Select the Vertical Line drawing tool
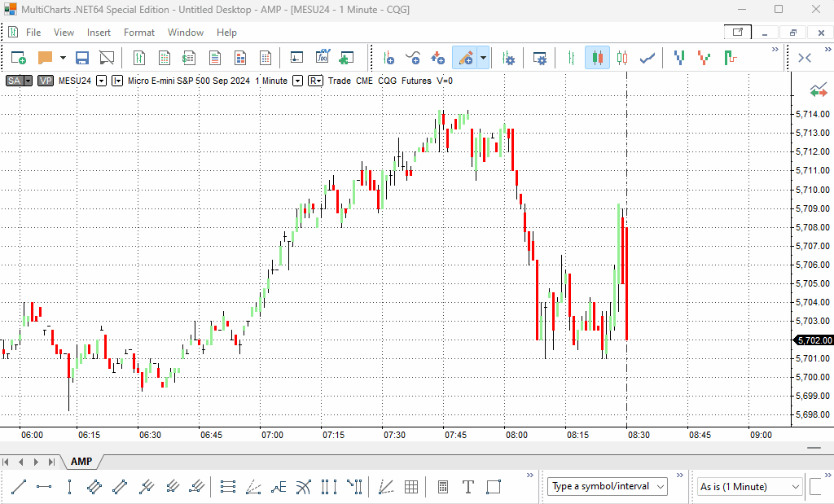Image resolution: width=834 pixels, height=504 pixels. 70,486
